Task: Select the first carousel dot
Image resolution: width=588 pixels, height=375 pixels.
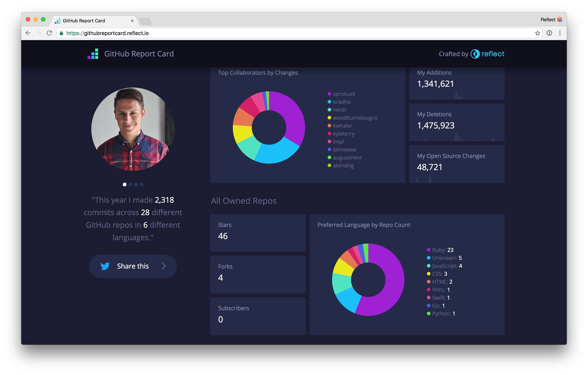Action: (124, 185)
